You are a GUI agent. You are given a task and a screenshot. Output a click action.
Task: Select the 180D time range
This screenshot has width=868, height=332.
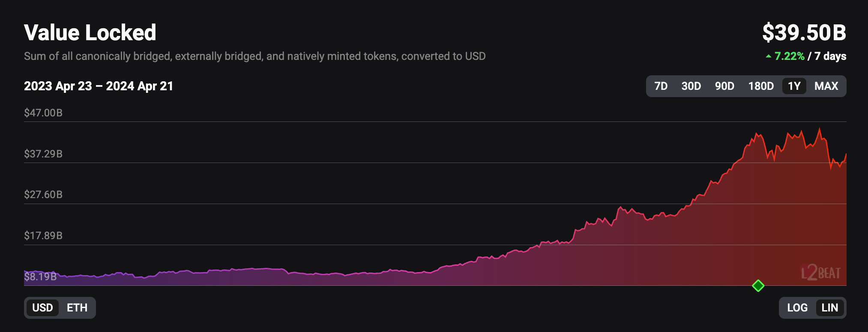[x=761, y=86]
